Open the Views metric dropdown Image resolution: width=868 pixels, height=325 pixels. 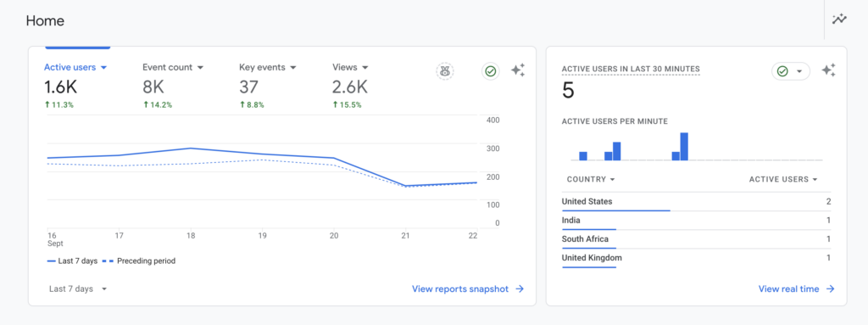[350, 67]
